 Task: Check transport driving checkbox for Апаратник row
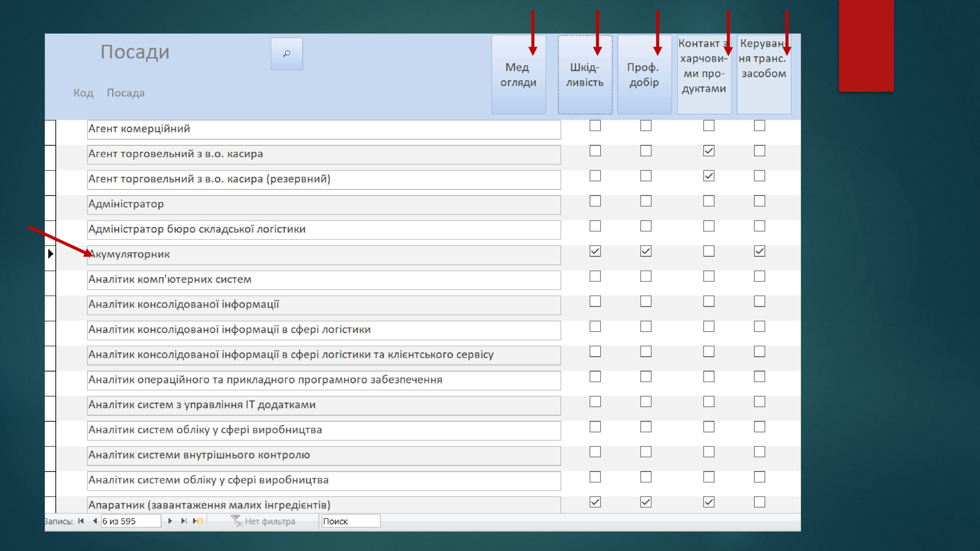pos(759,502)
